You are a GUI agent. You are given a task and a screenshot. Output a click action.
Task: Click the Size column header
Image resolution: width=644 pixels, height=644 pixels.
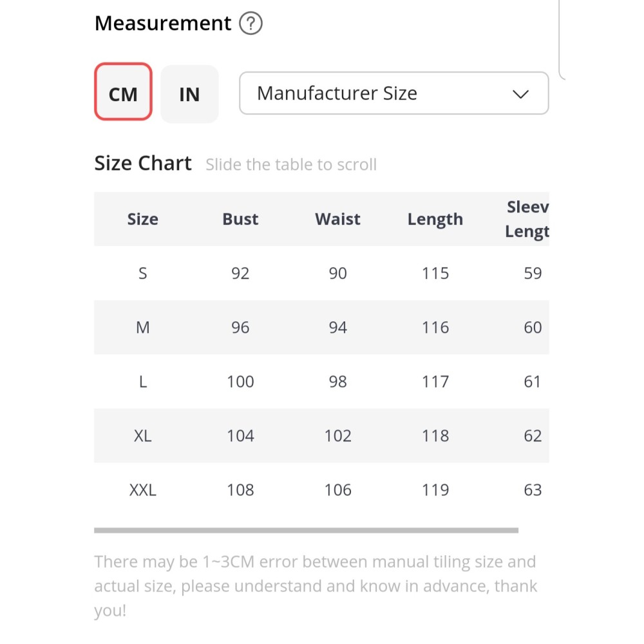(x=143, y=219)
